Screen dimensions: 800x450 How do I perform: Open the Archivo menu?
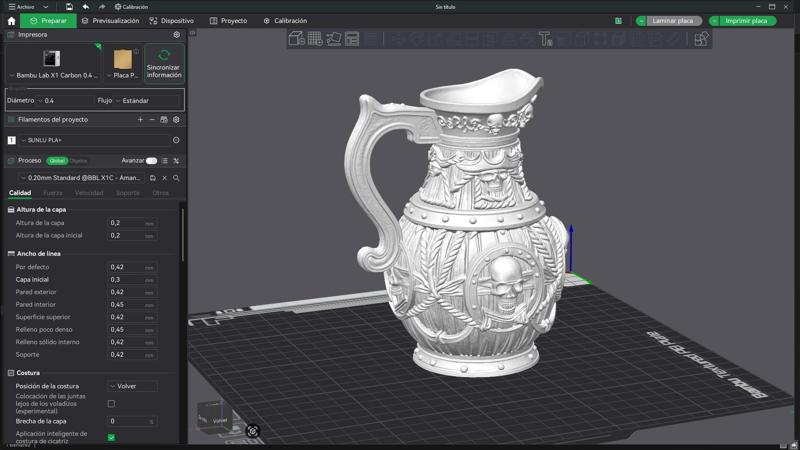pyautogui.click(x=21, y=7)
